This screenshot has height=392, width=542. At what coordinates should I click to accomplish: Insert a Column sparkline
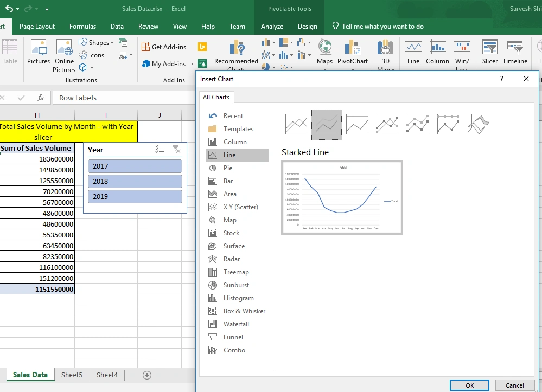pyautogui.click(x=437, y=52)
